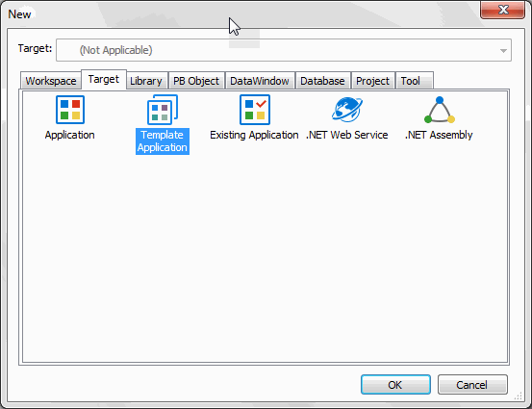Select the .NET Assembly triangle icon

coord(440,110)
